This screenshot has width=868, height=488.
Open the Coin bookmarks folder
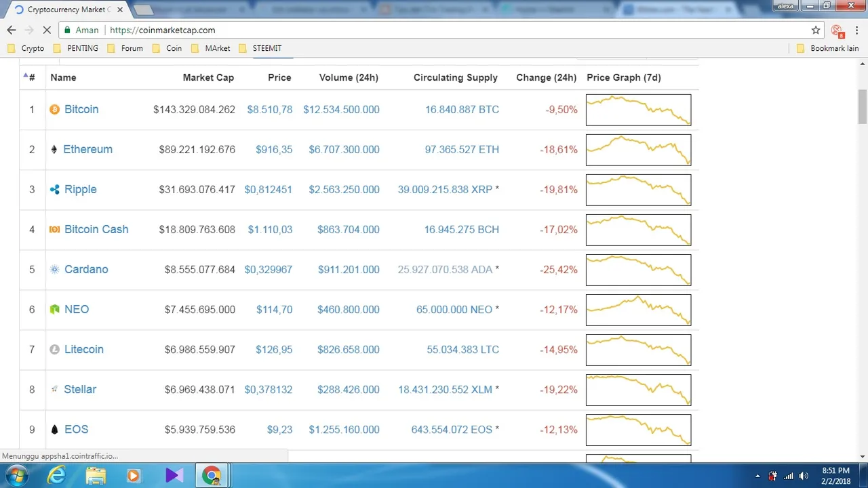pos(167,48)
